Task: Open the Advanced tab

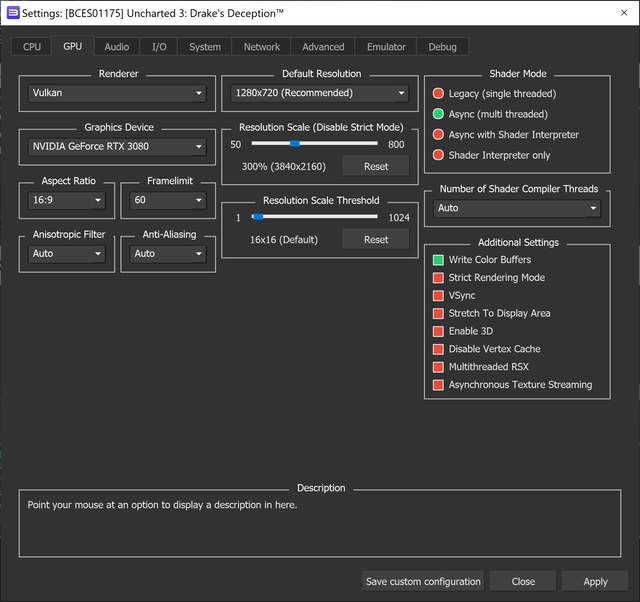Action: click(x=323, y=47)
